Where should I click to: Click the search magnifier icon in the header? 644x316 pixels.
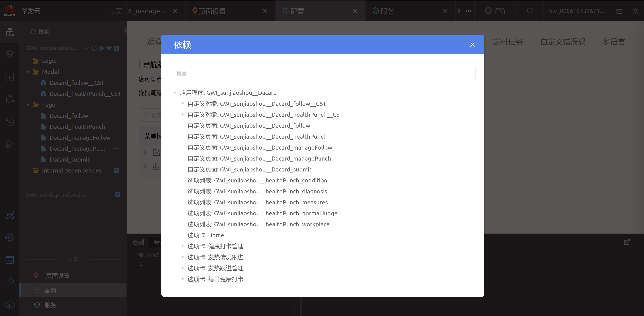[x=530, y=11]
